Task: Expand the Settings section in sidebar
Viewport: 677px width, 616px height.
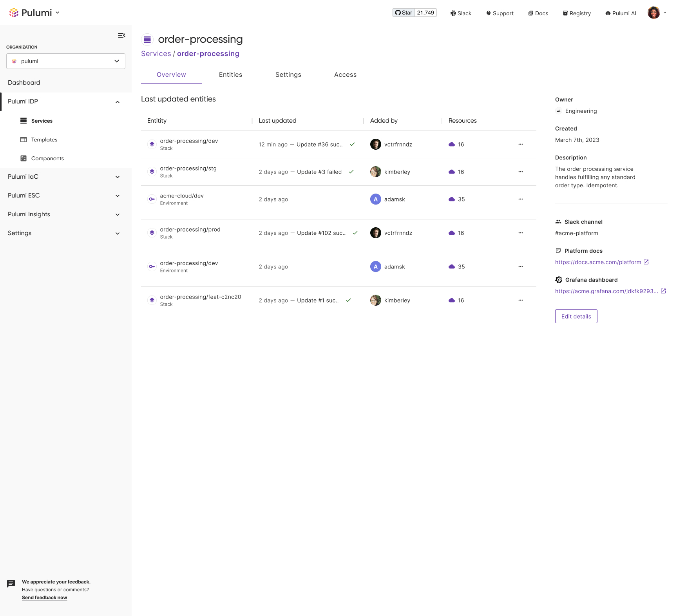Action: pos(118,234)
